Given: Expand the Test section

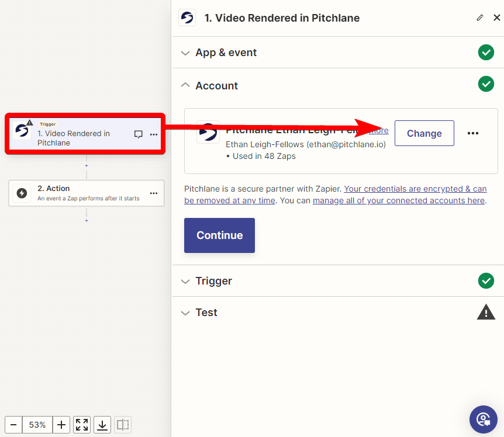Looking at the screenshot, I should pos(185,313).
